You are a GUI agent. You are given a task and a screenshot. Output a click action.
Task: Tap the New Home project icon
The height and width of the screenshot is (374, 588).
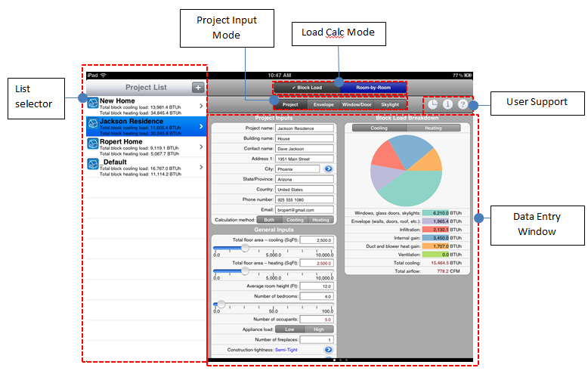[93, 105]
